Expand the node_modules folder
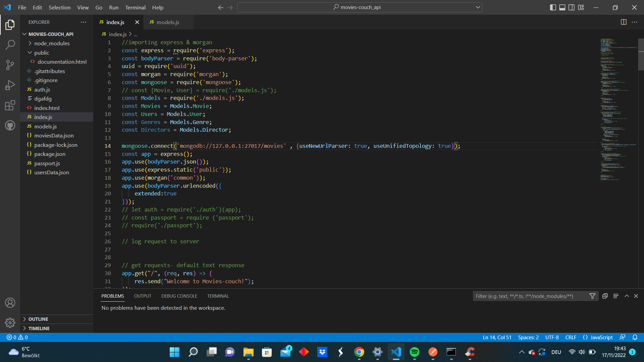644x362 pixels. click(52, 43)
